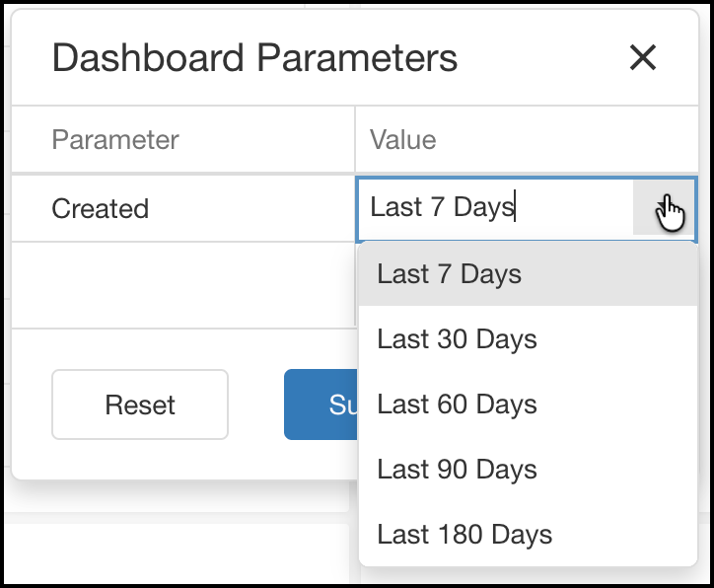Click the blank header area left of the X
Viewport: 714px width, 588px height.
(x=541, y=57)
